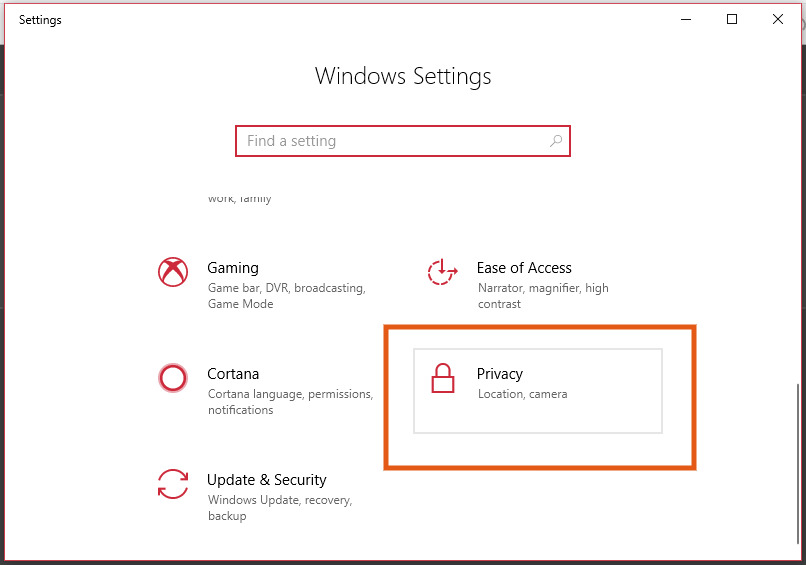Click "Windows Update, recovery, backup" description
This screenshot has width=806, height=565.
click(280, 507)
